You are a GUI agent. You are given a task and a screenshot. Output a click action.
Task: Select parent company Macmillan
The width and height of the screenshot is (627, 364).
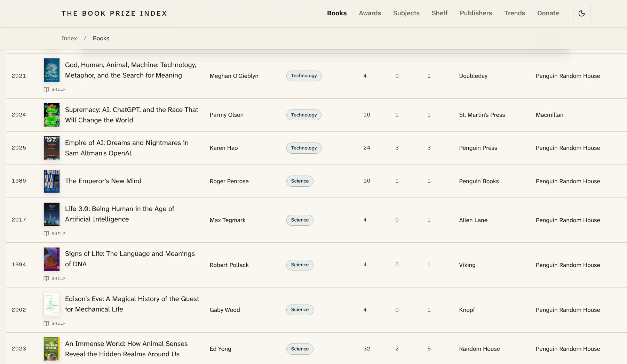pyautogui.click(x=549, y=115)
